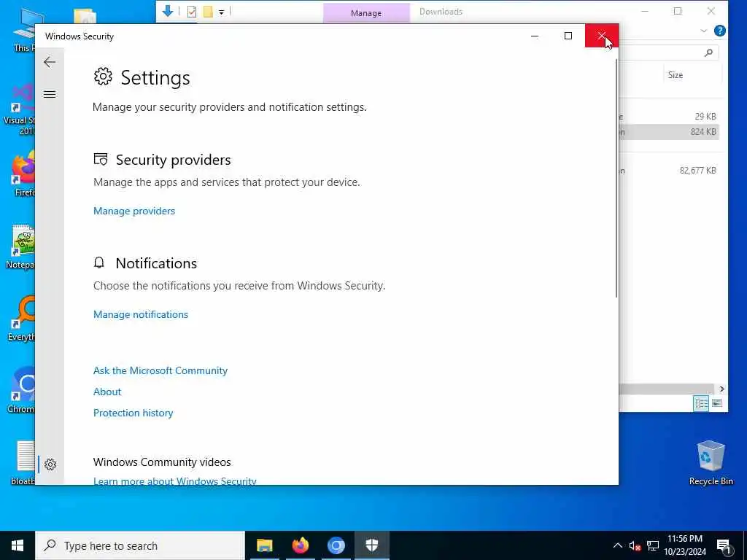This screenshot has height=560, width=747.
Task: Open the taskbar clock and date
Action: point(685,545)
